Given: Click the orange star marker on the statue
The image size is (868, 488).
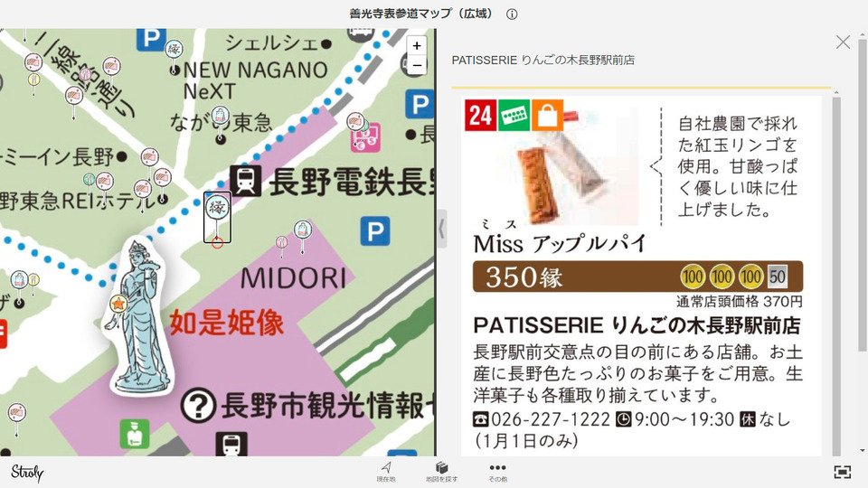Looking at the screenshot, I should [118, 304].
